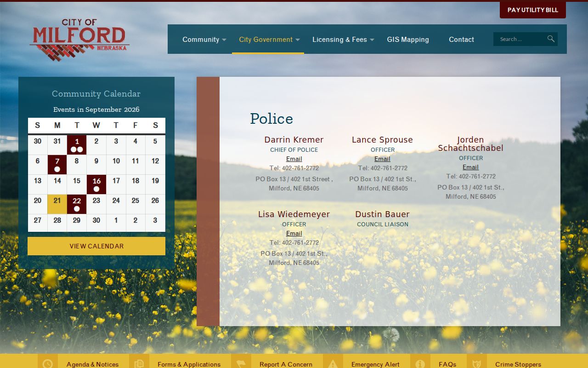Click the "Community Calendar" heading
The height and width of the screenshot is (368, 588).
[x=96, y=94]
